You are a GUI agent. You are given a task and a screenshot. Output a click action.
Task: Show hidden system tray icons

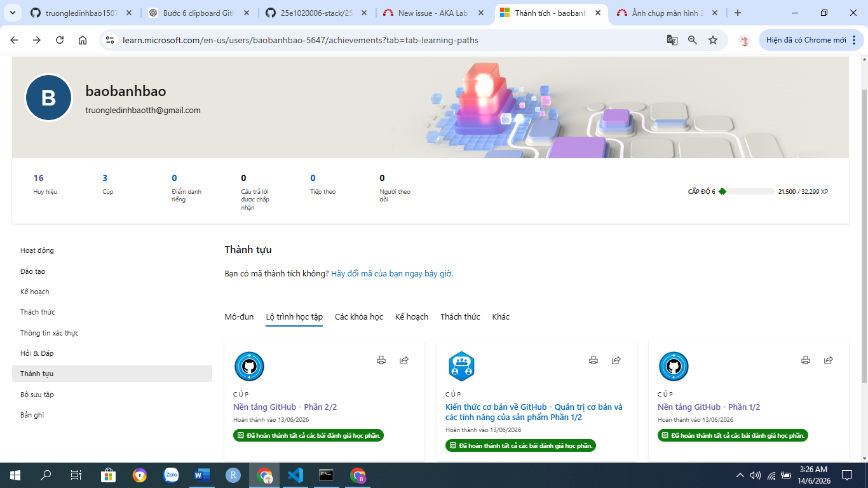[740, 475]
